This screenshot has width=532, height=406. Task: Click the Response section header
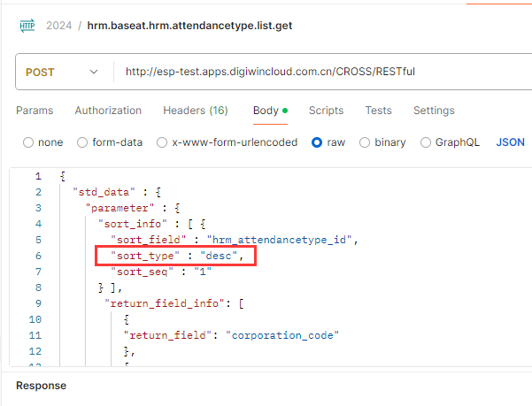pos(41,386)
